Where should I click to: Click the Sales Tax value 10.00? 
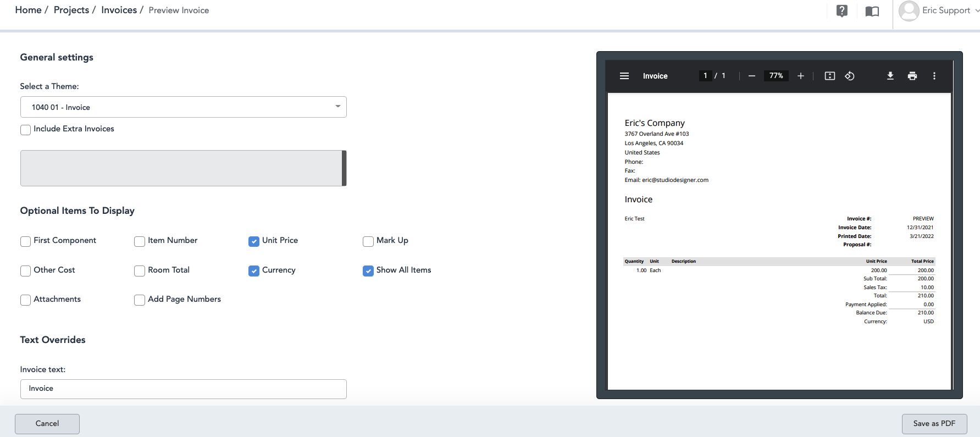[x=927, y=287]
